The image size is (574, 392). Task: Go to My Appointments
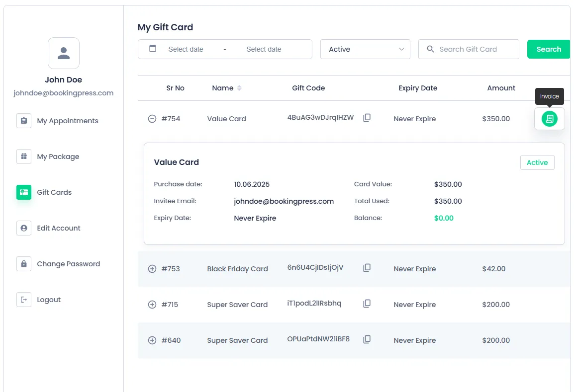coord(68,121)
